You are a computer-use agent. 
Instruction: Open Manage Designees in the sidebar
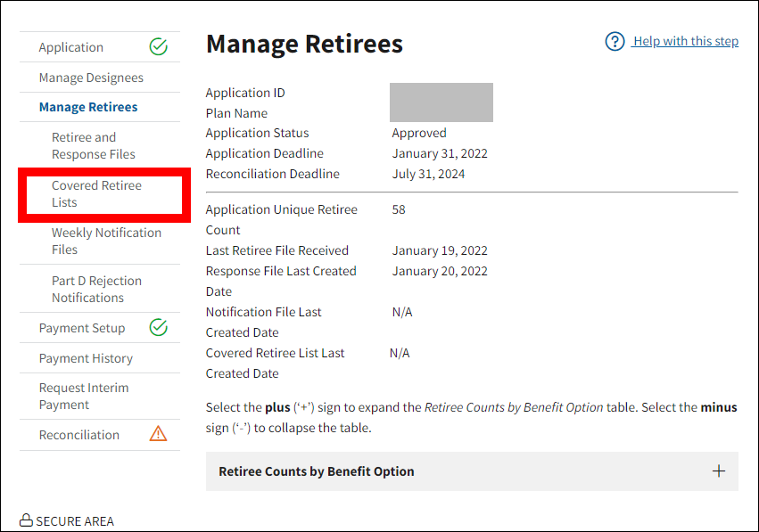click(90, 78)
